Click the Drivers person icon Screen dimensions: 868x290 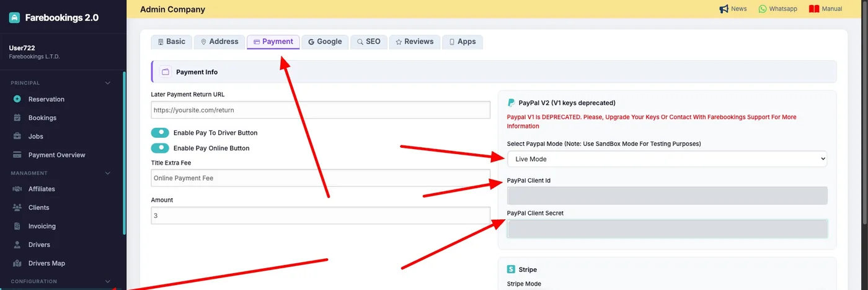point(17,245)
